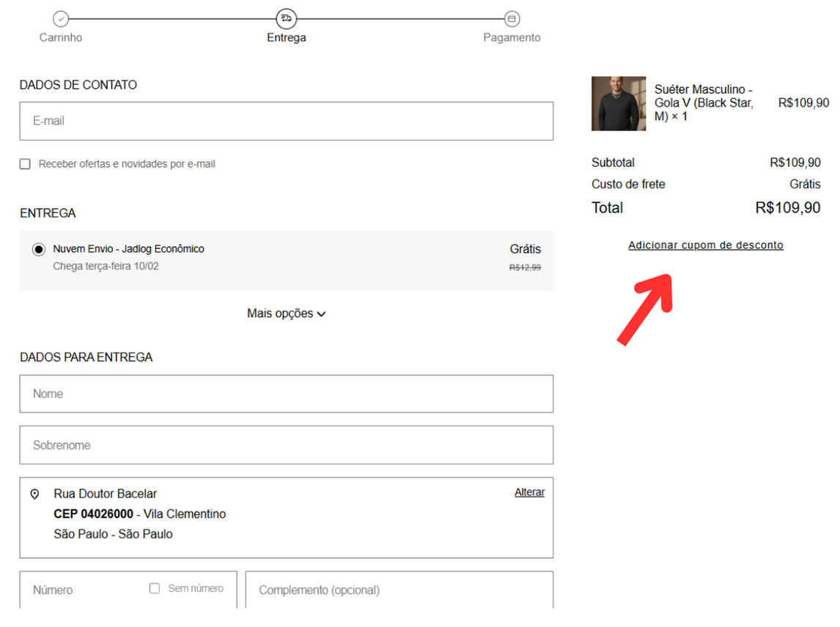Click the Pagamento card step icon

pyautogui.click(x=512, y=19)
